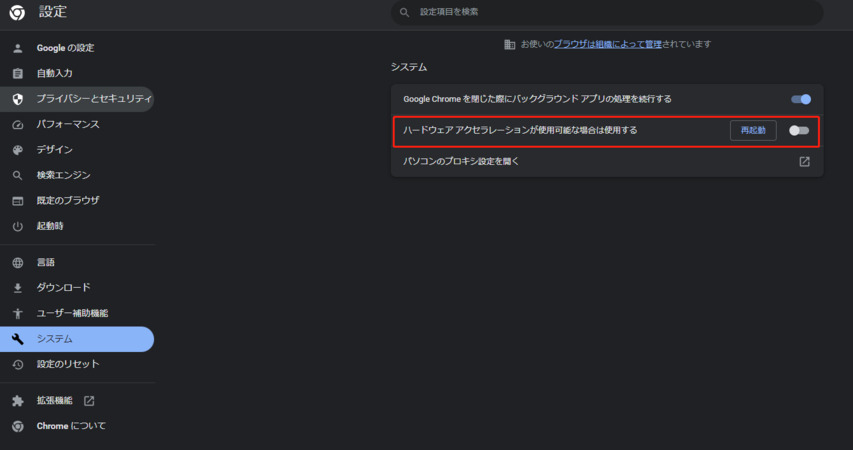Screen dimensions: 853x450
Task: Open Google の設定 section
Action: pos(77,48)
